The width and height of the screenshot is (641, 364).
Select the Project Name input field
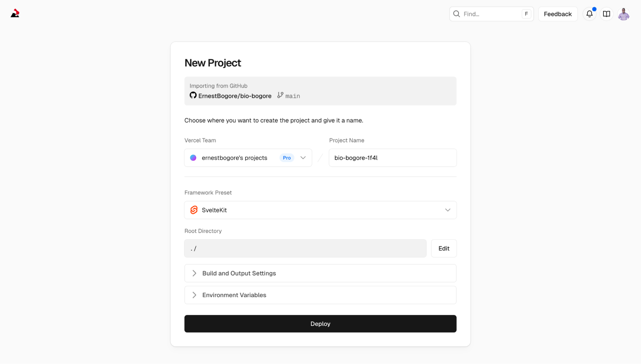click(x=392, y=158)
